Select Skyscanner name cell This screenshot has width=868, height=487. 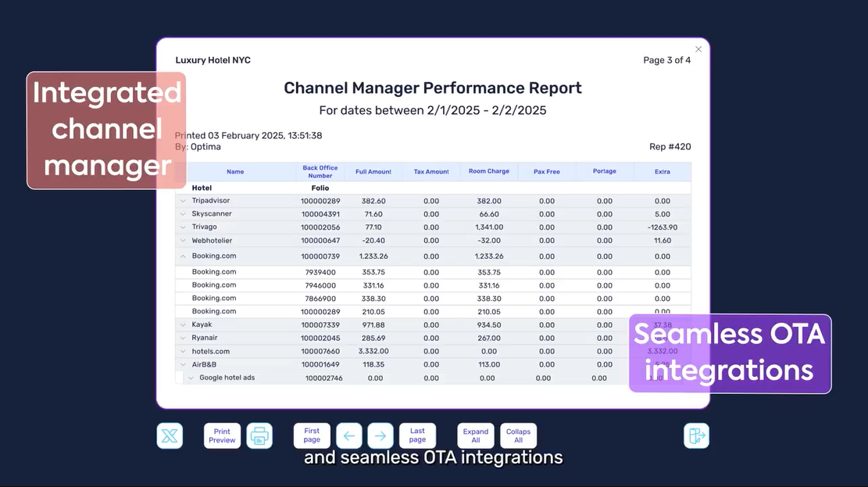coord(212,214)
